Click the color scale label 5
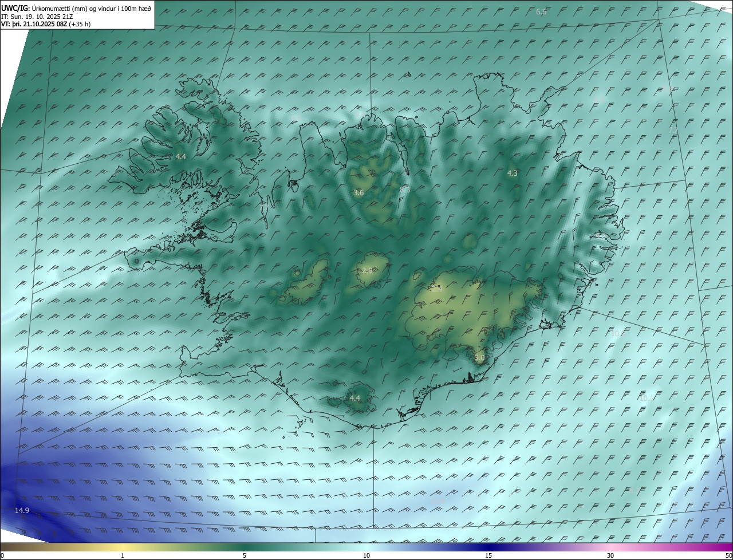This screenshot has height=560, width=733. 245,555
